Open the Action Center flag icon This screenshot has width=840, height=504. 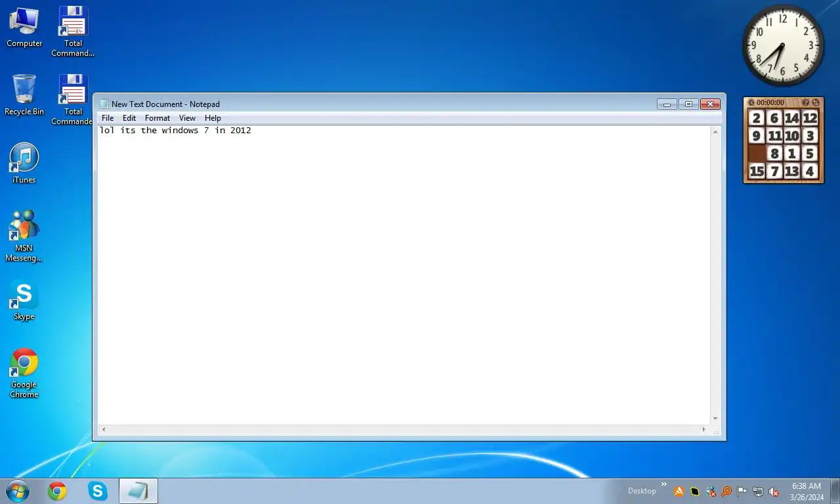click(x=742, y=492)
